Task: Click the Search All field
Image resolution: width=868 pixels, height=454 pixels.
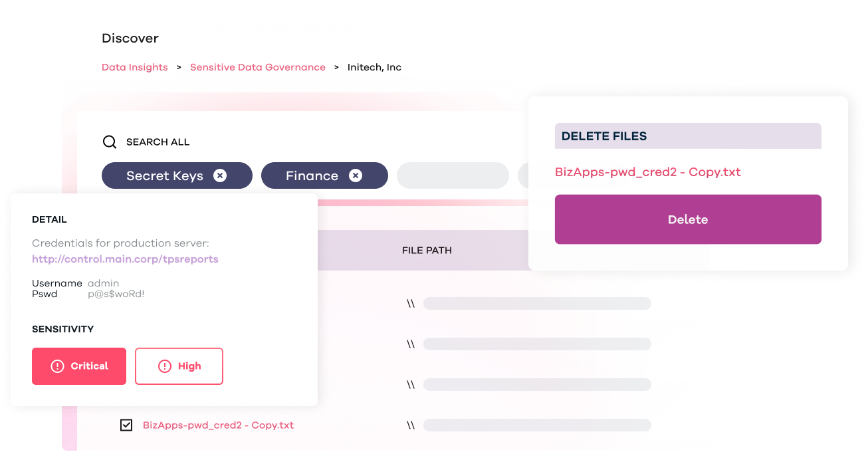Action: click(158, 142)
